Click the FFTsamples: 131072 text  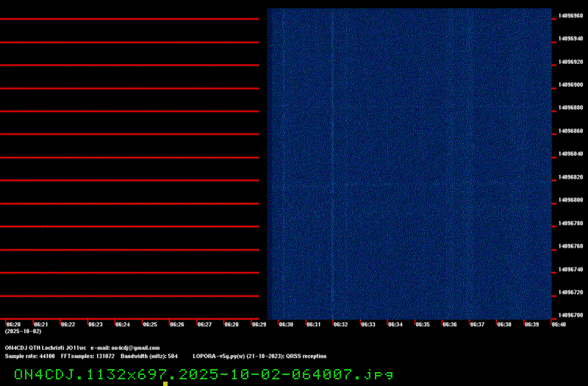(87, 356)
